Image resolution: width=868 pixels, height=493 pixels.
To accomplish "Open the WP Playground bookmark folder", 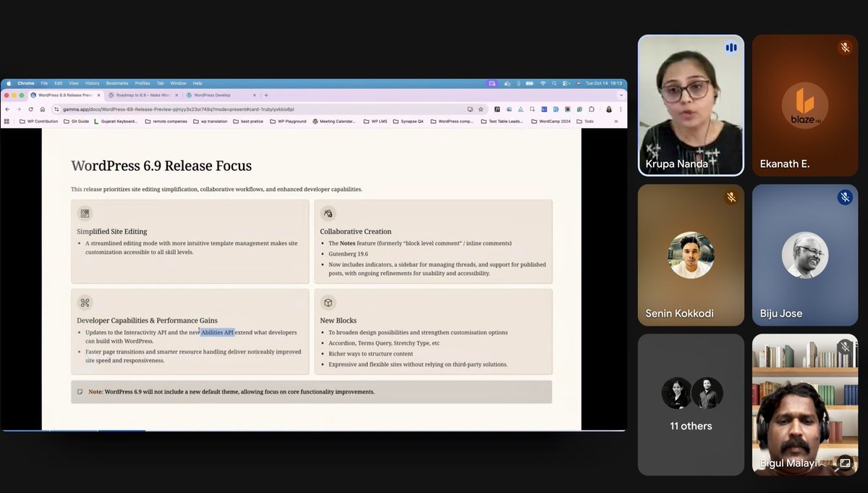I will [288, 122].
